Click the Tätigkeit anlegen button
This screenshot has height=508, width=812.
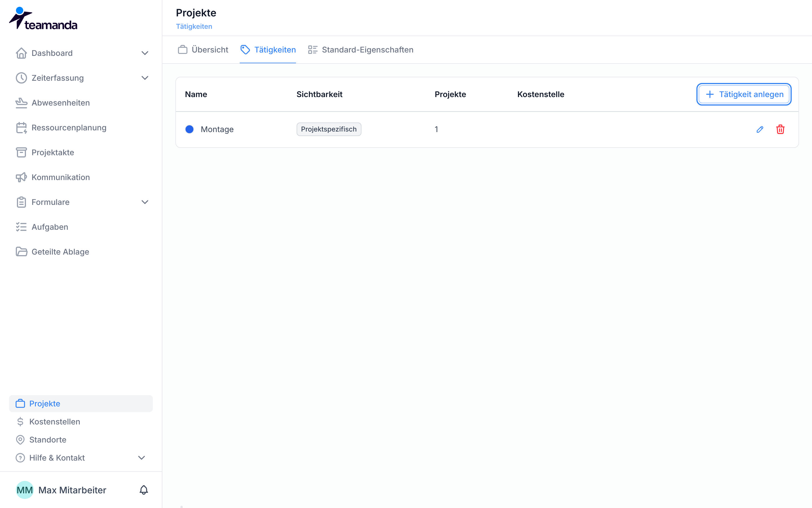pos(744,95)
